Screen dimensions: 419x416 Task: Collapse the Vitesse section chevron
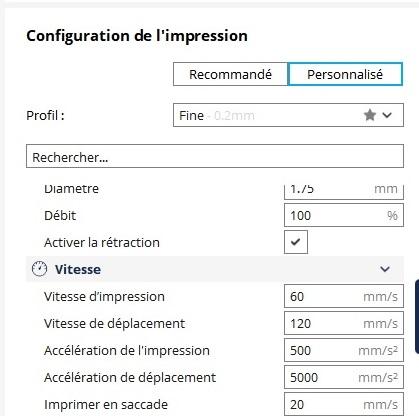pos(385,269)
